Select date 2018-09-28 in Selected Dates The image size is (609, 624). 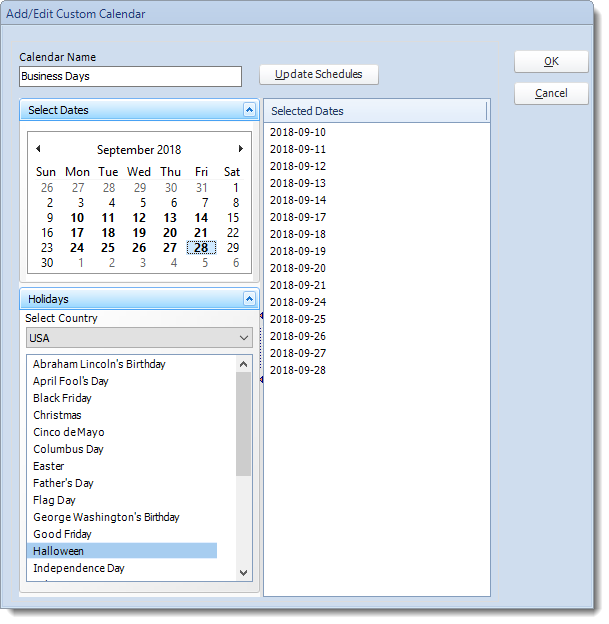pyautogui.click(x=298, y=371)
